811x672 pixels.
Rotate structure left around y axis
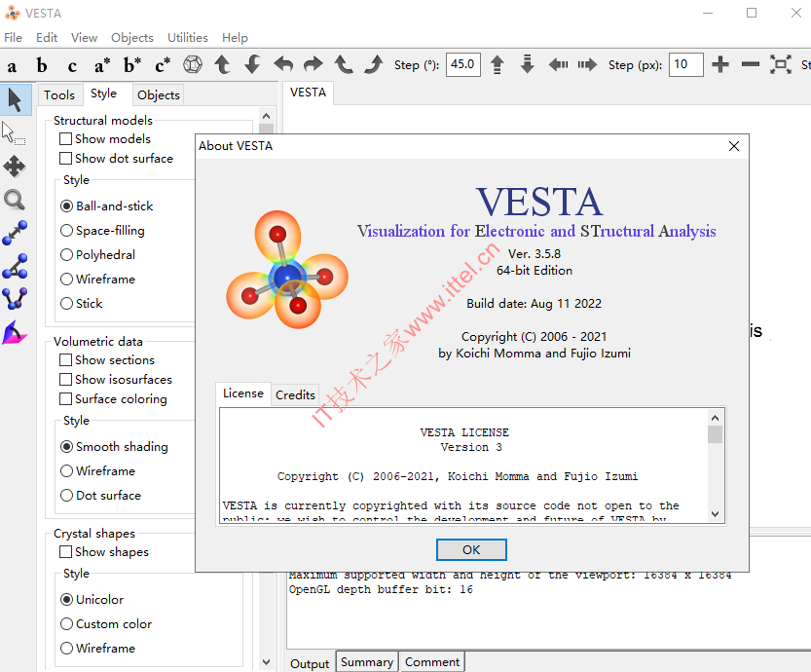pos(283,65)
